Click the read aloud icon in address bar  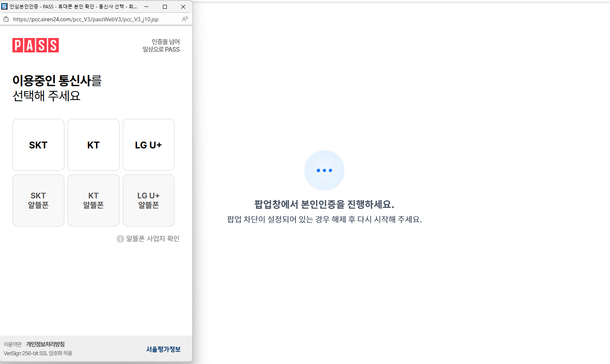click(x=185, y=19)
